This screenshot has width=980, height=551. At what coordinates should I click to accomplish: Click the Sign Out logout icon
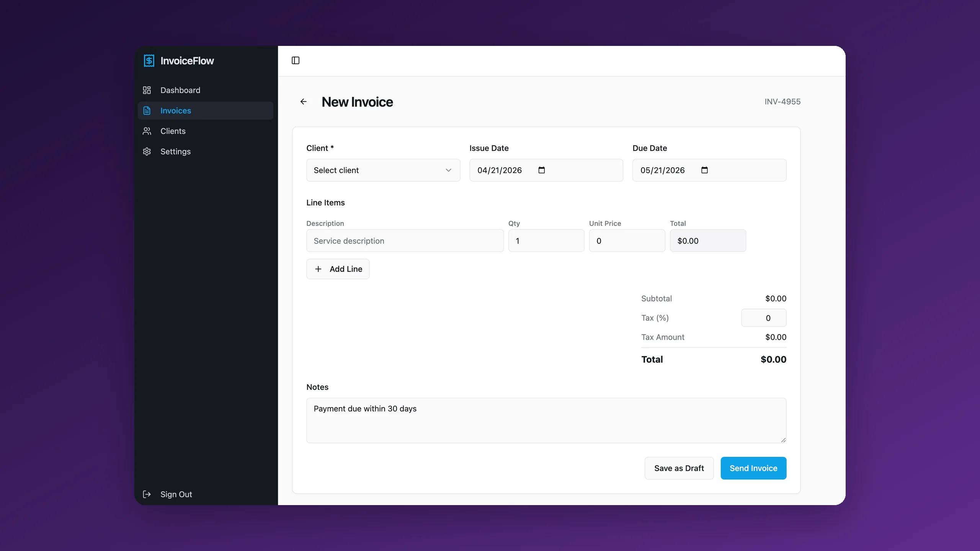147,494
